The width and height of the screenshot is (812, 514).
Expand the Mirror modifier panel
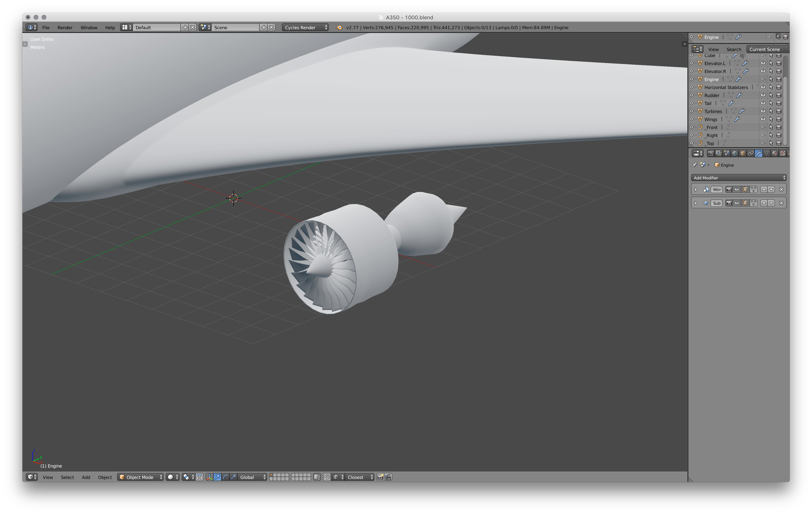pyautogui.click(x=696, y=190)
